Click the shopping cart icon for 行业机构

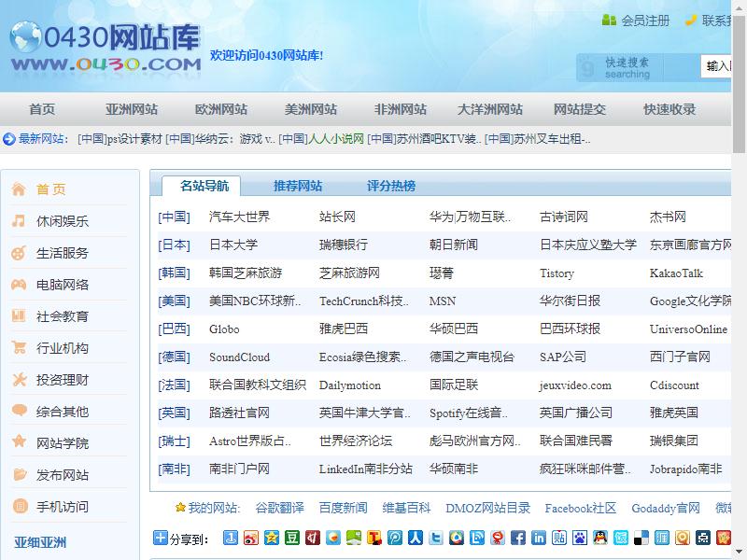click(x=19, y=348)
